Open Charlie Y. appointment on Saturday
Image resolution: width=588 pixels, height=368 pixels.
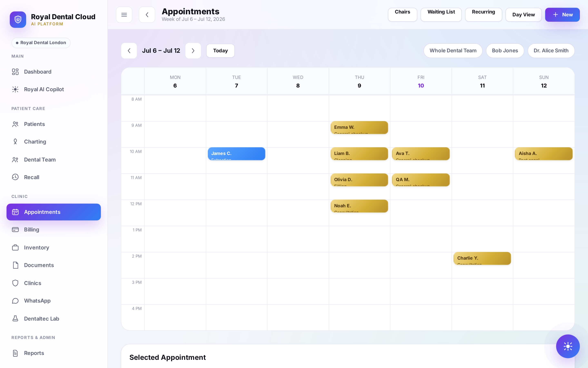482,258
